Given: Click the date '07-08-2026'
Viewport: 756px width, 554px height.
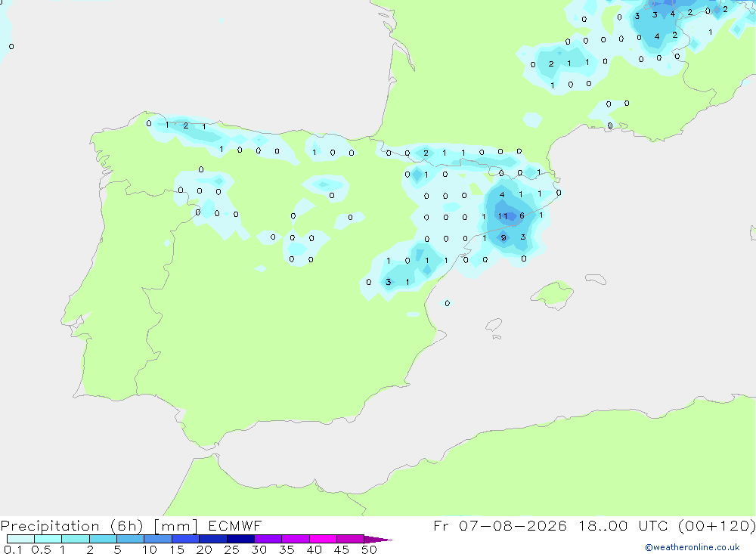Looking at the screenshot, I should pos(513,526).
